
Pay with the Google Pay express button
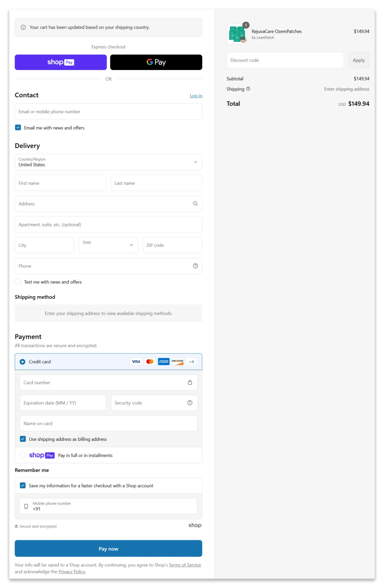pos(156,62)
